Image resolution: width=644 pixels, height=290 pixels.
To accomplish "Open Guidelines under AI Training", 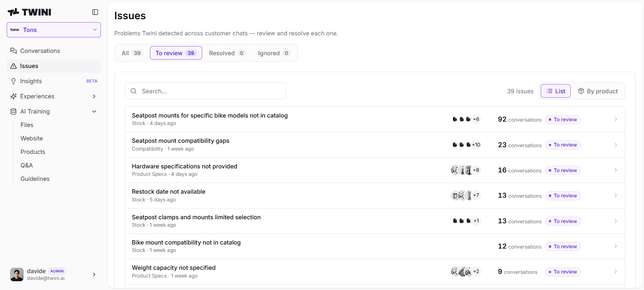I will (35, 179).
